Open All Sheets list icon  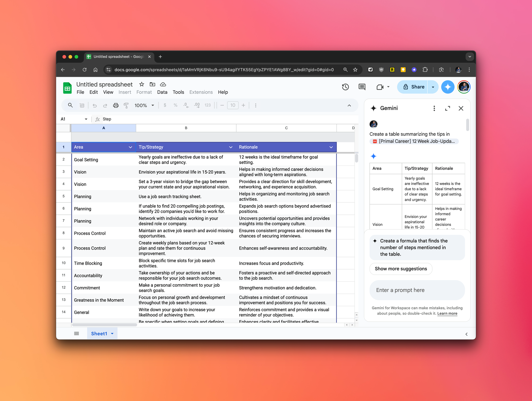pos(77,334)
